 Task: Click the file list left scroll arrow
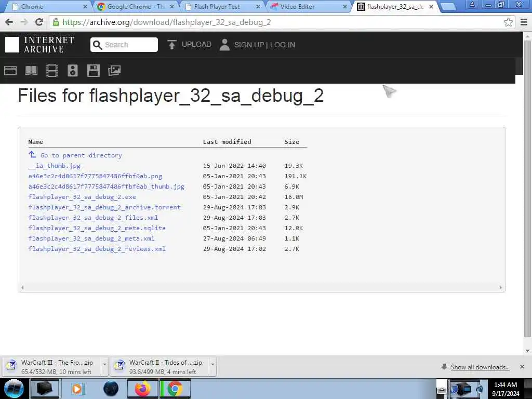pos(22,287)
